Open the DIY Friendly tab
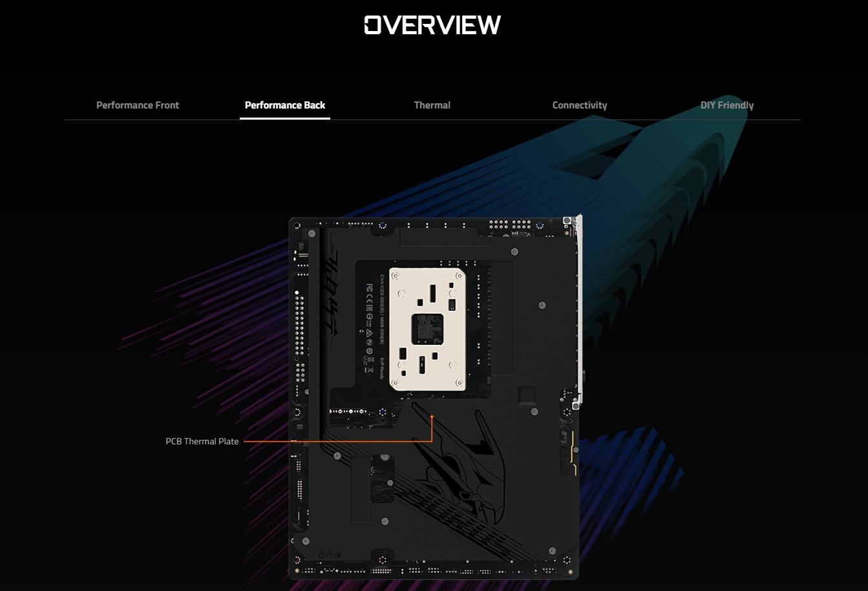 pyautogui.click(x=727, y=105)
